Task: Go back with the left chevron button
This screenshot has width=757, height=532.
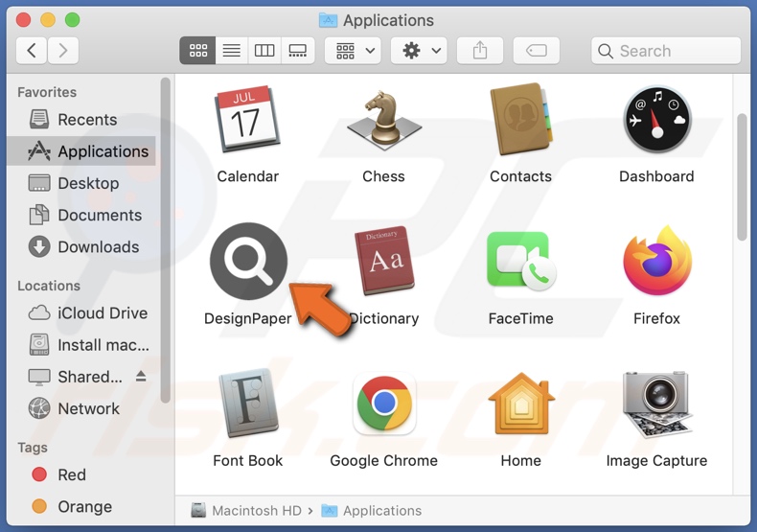Action: tap(32, 50)
